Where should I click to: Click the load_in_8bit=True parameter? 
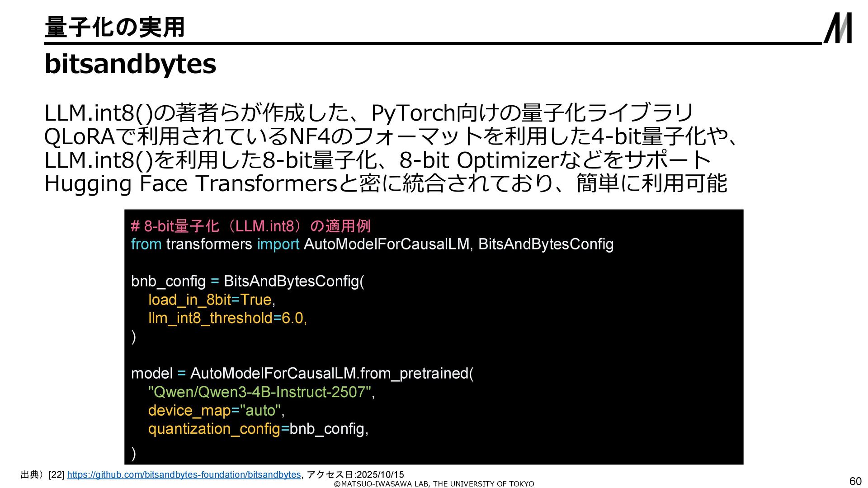210,300
